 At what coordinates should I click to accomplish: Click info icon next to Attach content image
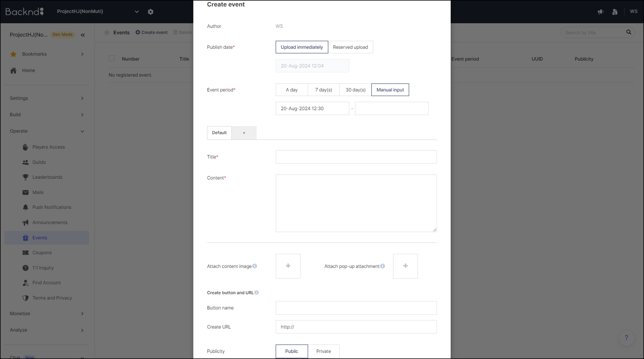[255, 266]
